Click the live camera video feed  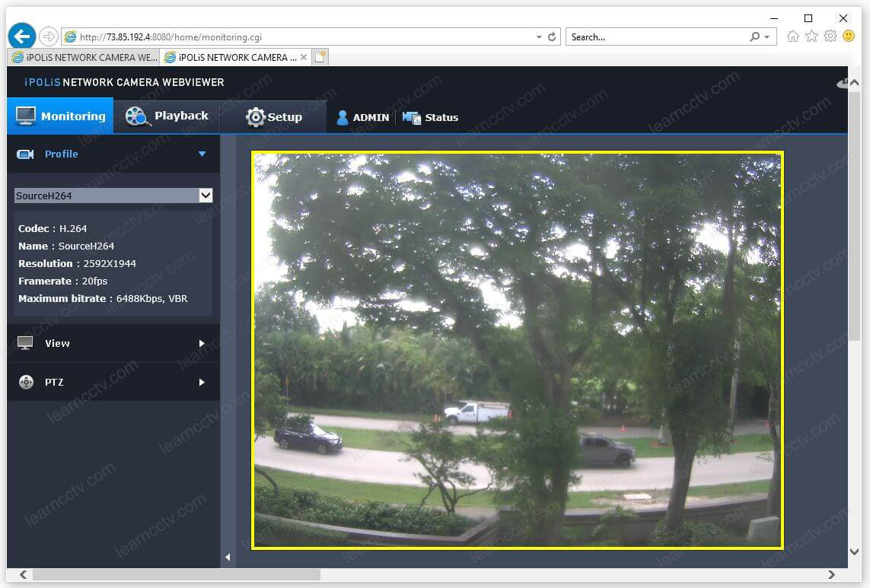click(x=518, y=350)
